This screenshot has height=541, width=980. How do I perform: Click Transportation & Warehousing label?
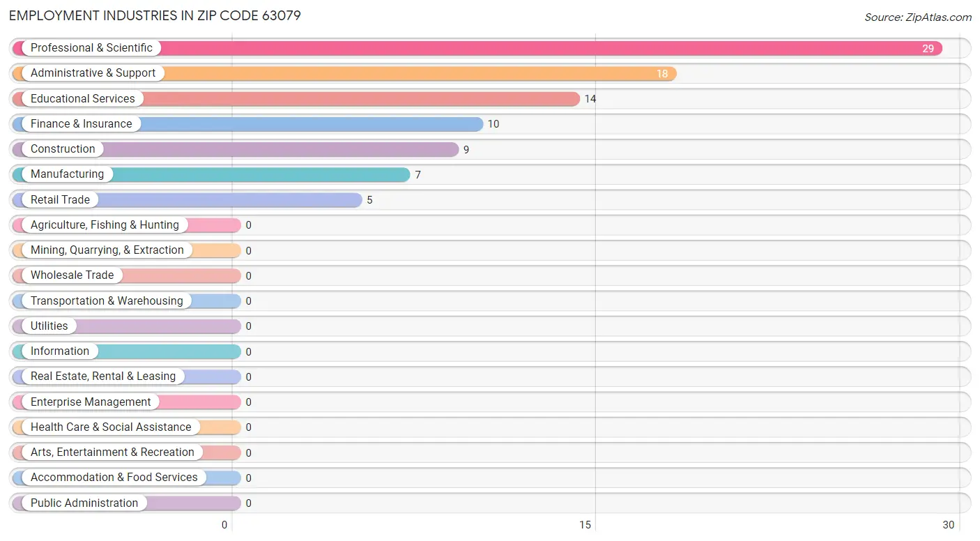(107, 301)
